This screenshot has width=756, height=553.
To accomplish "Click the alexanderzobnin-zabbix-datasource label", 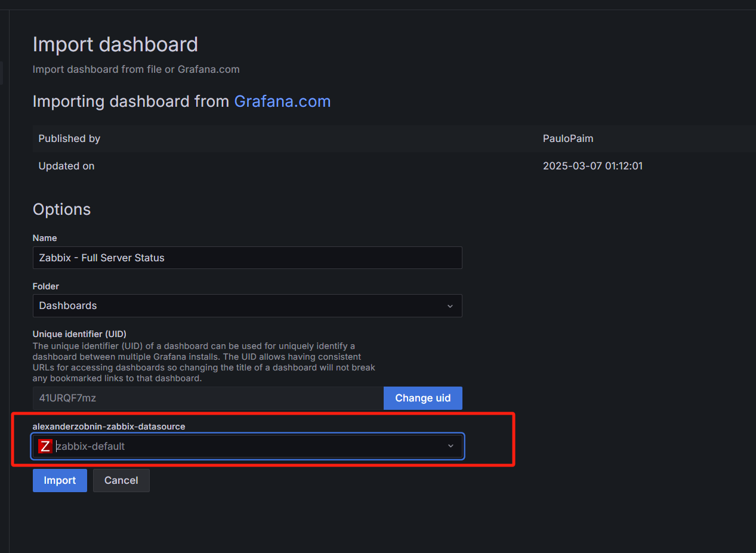I will (x=109, y=427).
